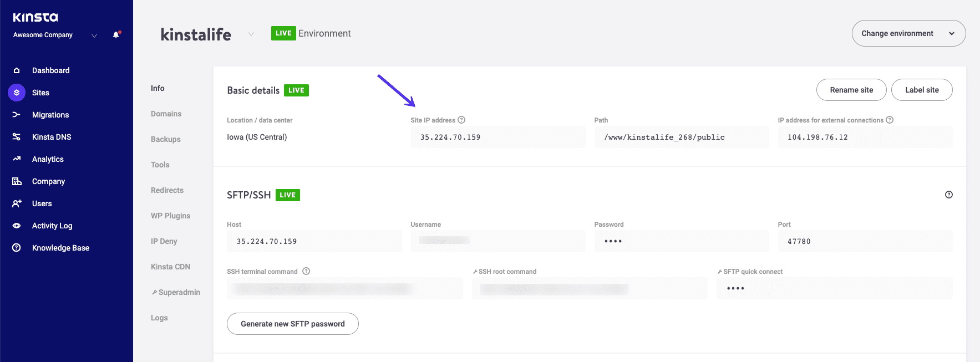Click the SFTP/SSH section help icon
The image size is (980, 362).
tap(948, 195)
